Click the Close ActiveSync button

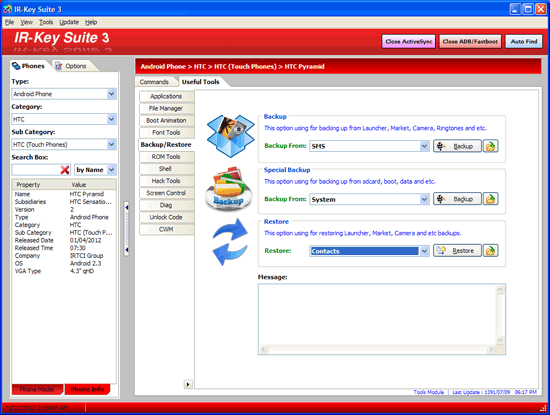click(409, 41)
